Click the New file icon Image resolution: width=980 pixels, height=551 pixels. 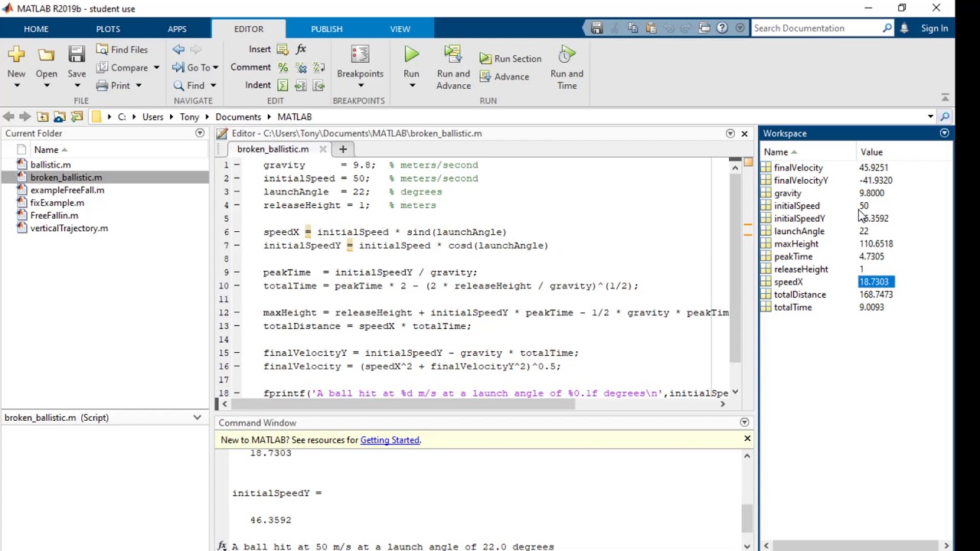(x=16, y=54)
